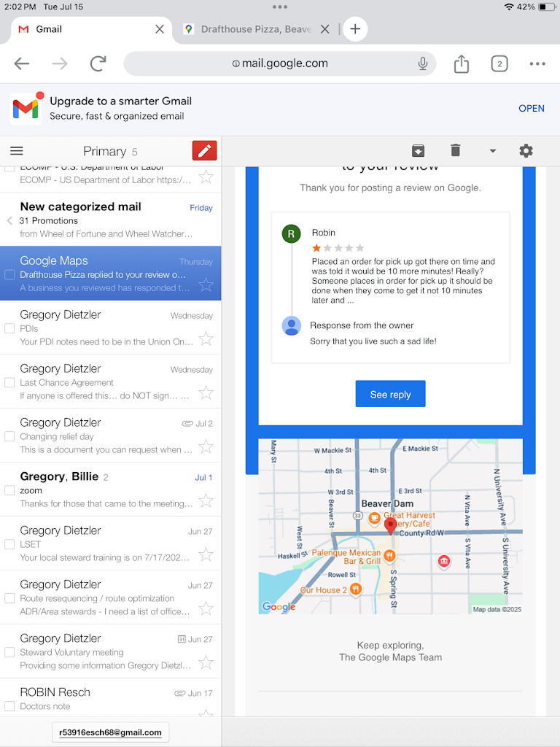Click the one-star rating in review
Viewport: 560px width, 747px height.
click(x=338, y=248)
